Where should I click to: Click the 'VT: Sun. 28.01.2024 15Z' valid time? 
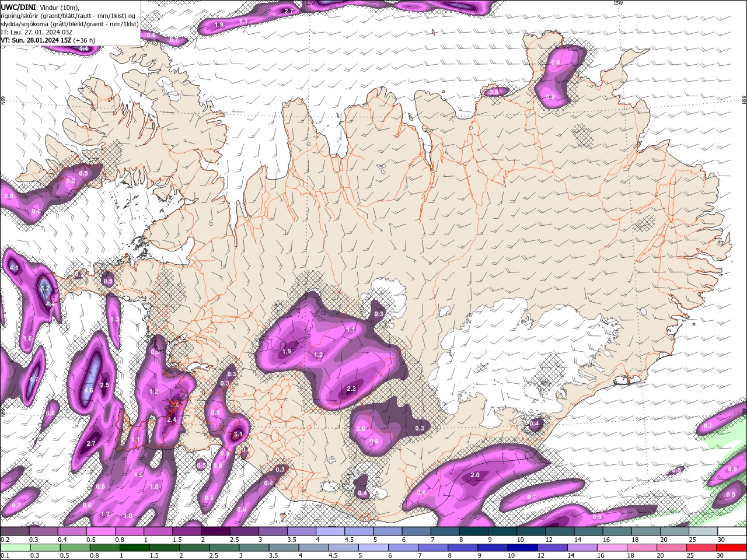[36, 40]
